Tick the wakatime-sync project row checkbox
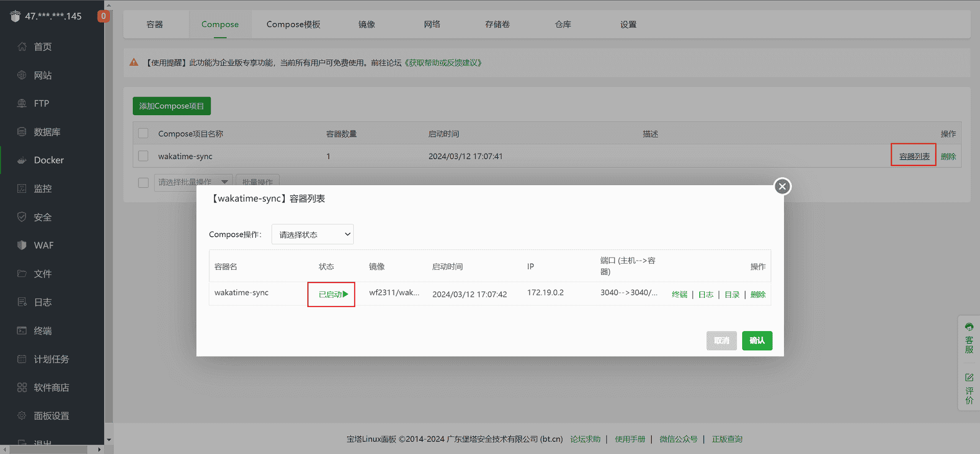Screen dimensions: 980x454 coord(143,156)
